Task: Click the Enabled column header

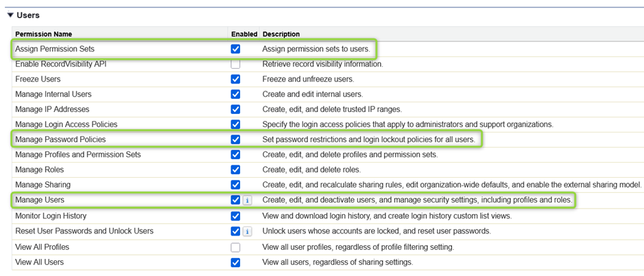Action: pos(243,34)
